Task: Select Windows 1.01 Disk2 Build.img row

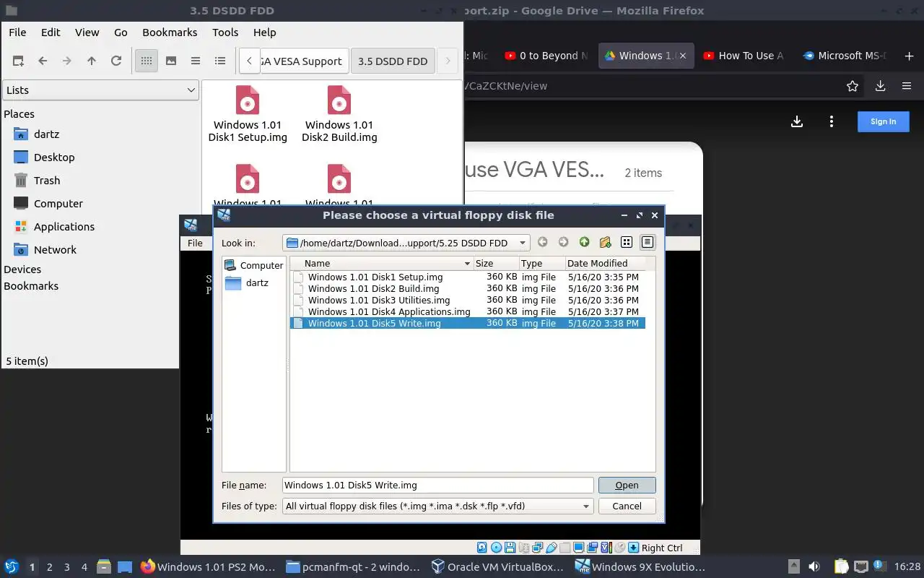Action: point(468,288)
